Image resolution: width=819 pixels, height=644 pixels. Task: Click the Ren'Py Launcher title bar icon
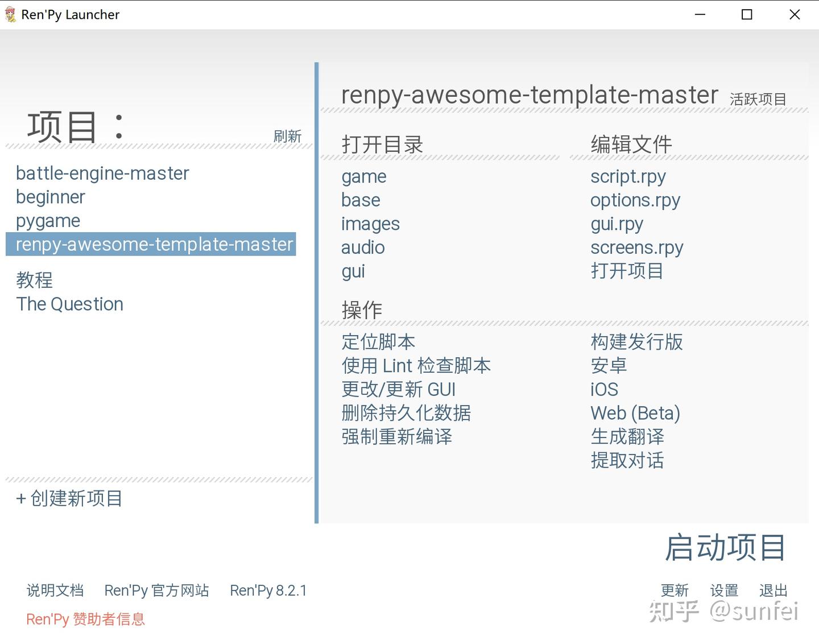tap(10, 14)
